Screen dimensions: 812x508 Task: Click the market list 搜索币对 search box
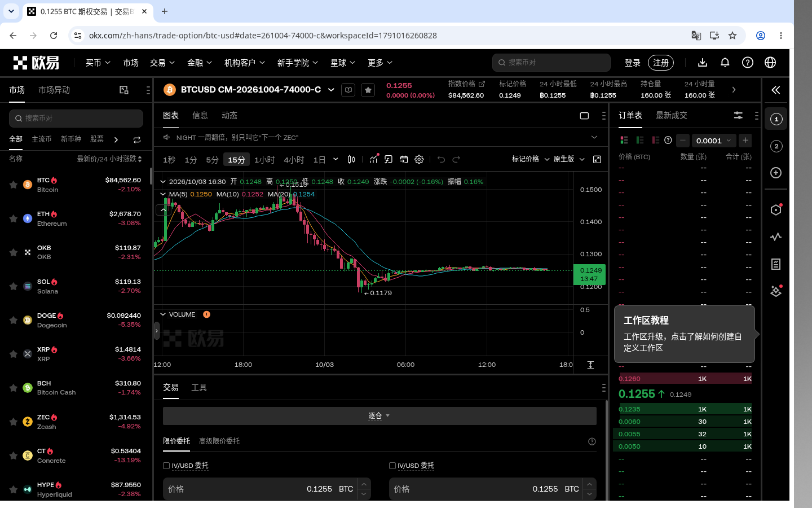click(x=76, y=119)
